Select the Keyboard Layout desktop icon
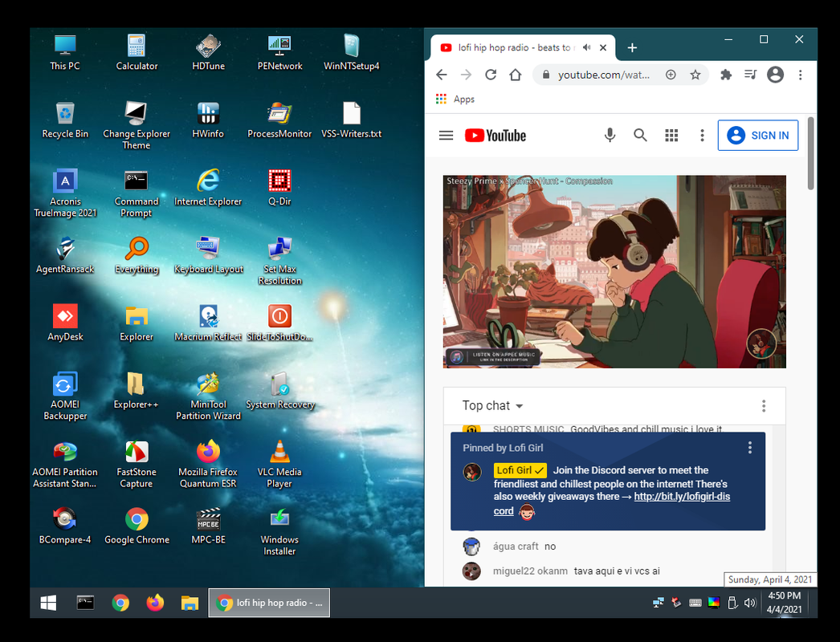The width and height of the screenshot is (840, 642). pyautogui.click(x=208, y=255)
